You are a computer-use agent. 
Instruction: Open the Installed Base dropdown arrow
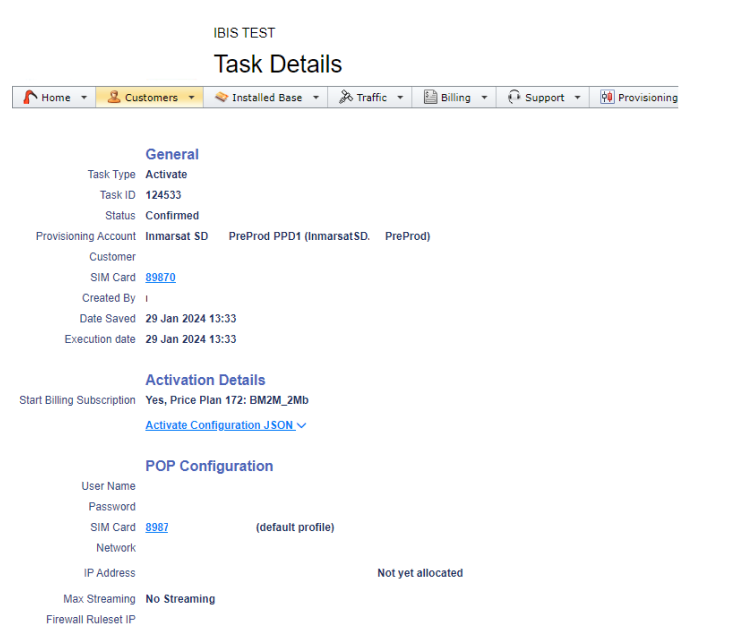[x=316, y=98]
